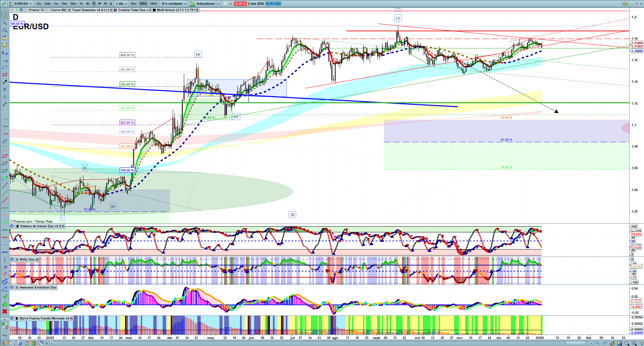Select the alert bell tool
Screen dimensions: 644x346
pyautogui.click(x=5, y=45)
